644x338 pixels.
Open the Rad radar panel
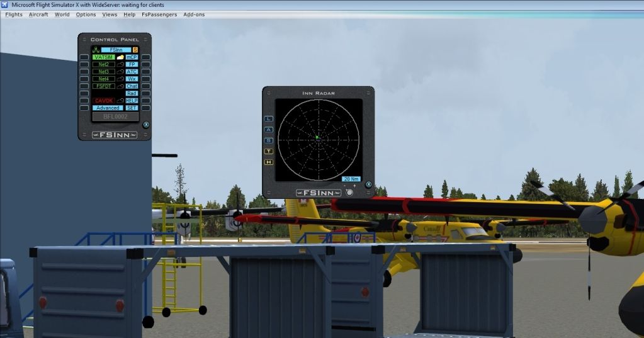pos(132,93)
